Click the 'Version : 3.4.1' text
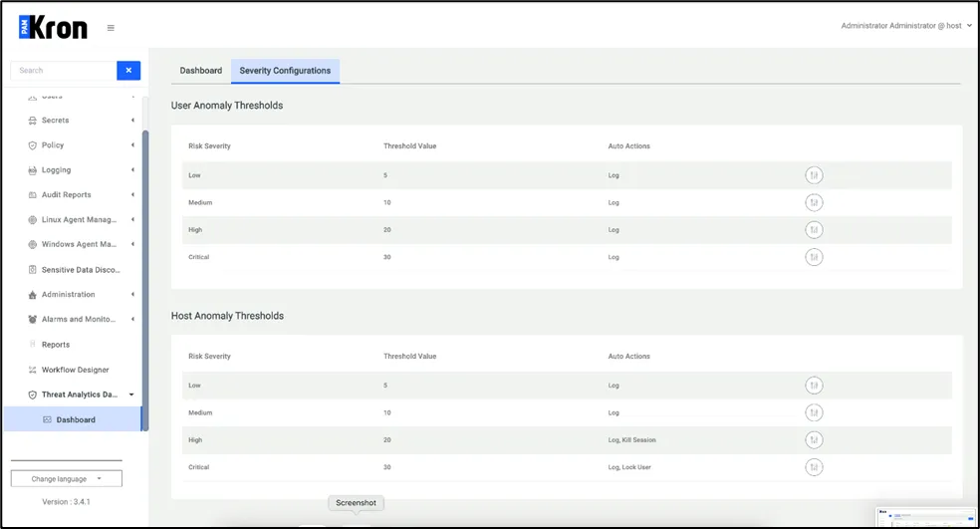980x529 pixels. click(67, 501)
